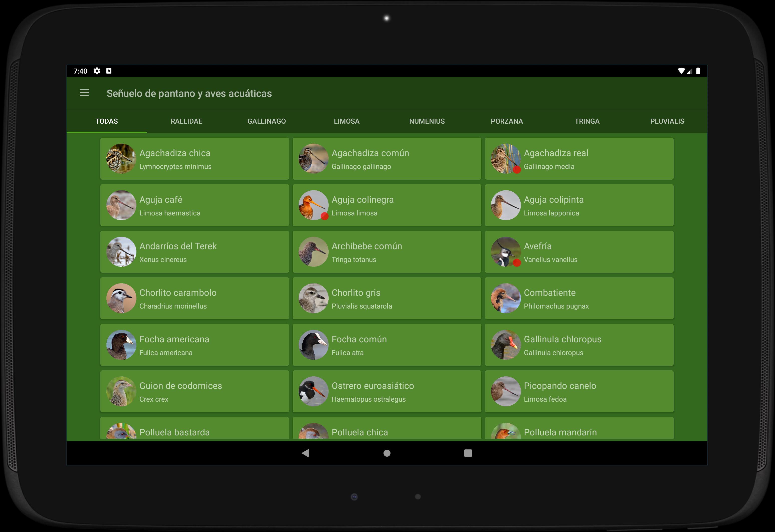Tap the Android back button
This screenshot has width=775, height=532.
[x=305, y=453]
